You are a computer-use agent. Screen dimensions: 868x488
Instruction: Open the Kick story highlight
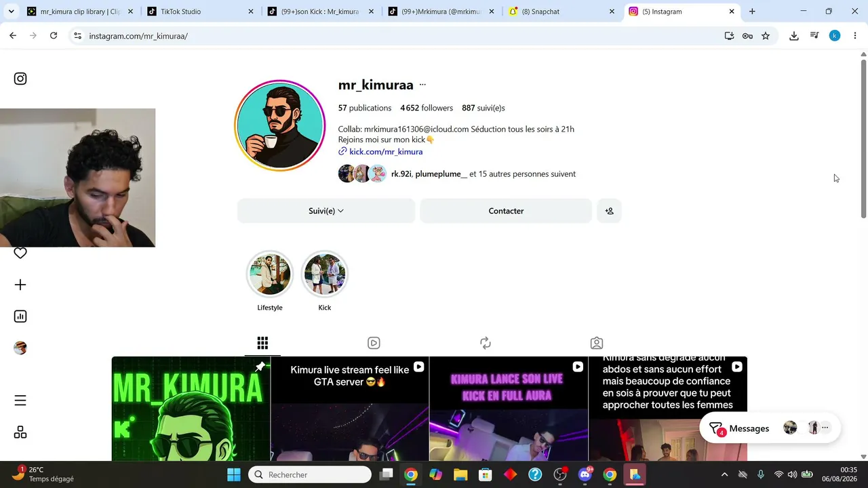(325, 274)
